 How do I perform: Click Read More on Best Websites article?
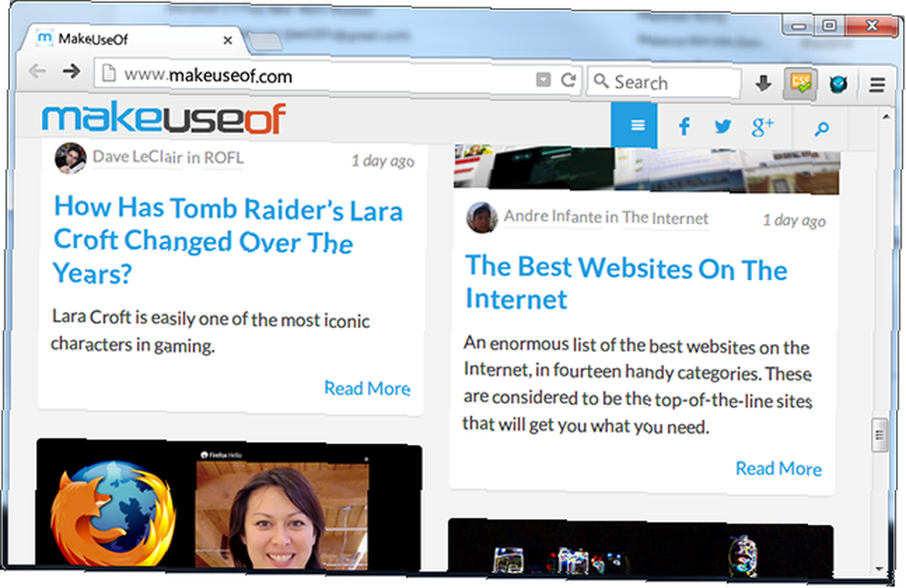click(x=778, y=468)
